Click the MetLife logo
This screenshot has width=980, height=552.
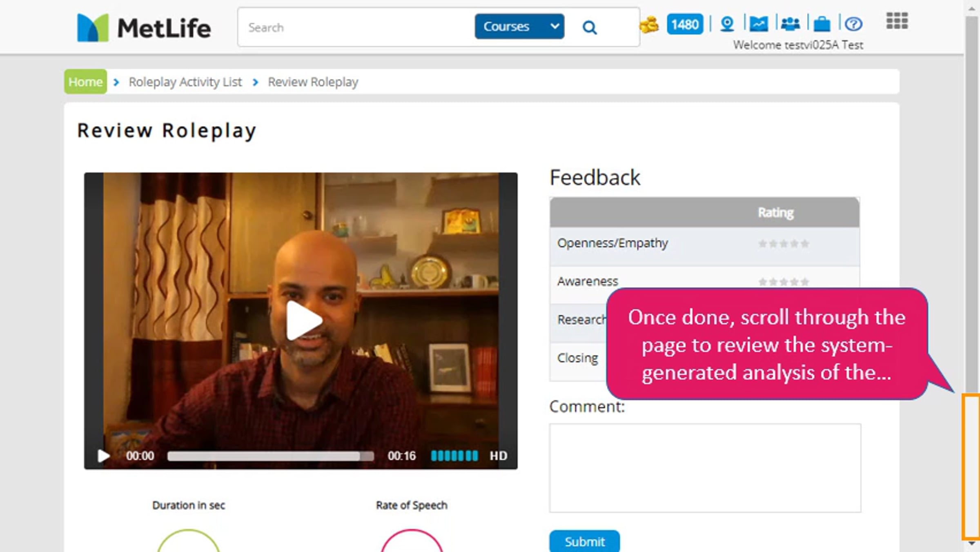[x=144, y=27]
